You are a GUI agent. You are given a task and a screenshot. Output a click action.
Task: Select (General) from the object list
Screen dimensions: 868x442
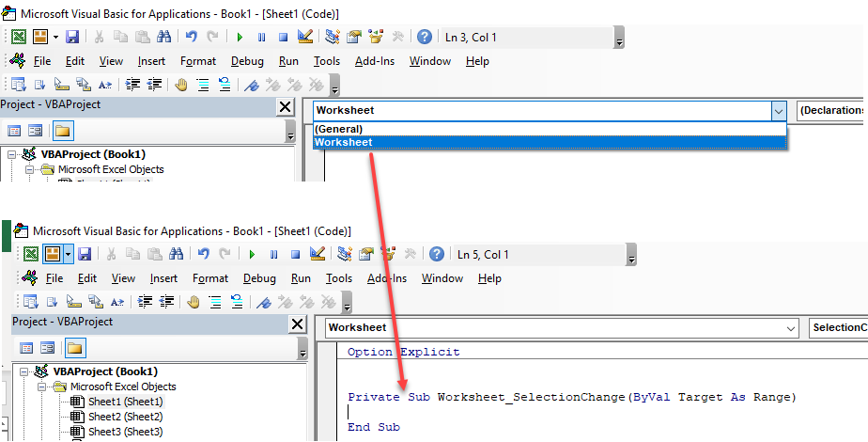tap(550, 129)
